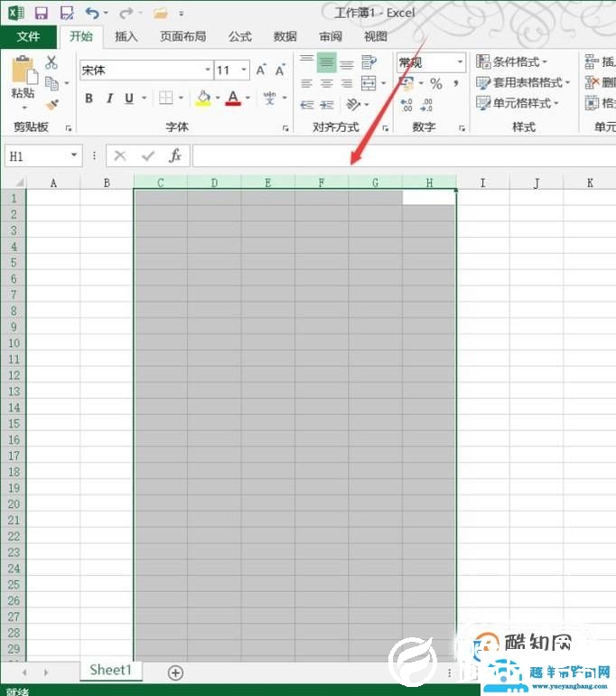Open 单元格样式 cell styles
Screen dimensions: 616x696
(x=518, y=103)
